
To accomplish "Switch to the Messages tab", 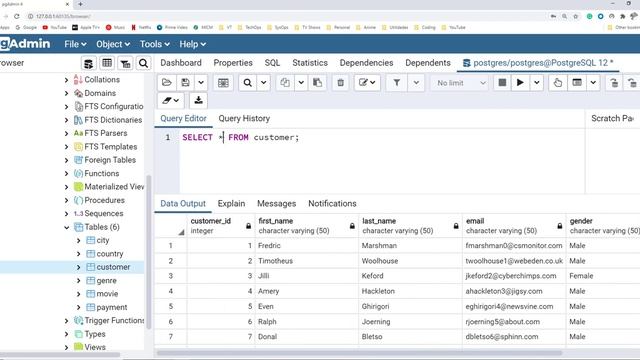I will [x=276, y=203].
